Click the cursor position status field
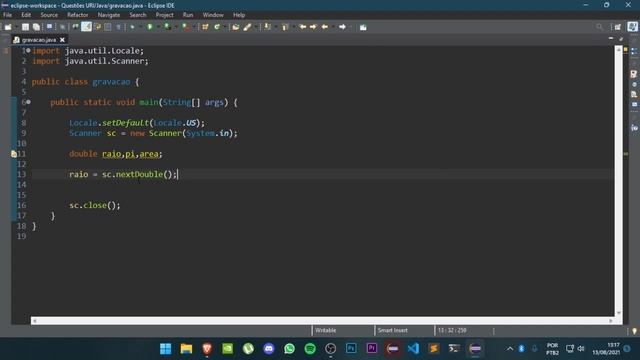The image size is (640, 360). point(464,330)
